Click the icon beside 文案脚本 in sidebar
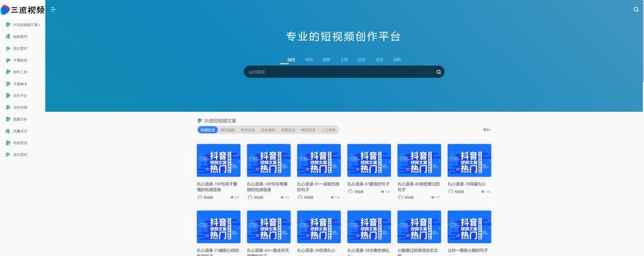The width and height of the screenshot is (644, 256). [8, 84]
